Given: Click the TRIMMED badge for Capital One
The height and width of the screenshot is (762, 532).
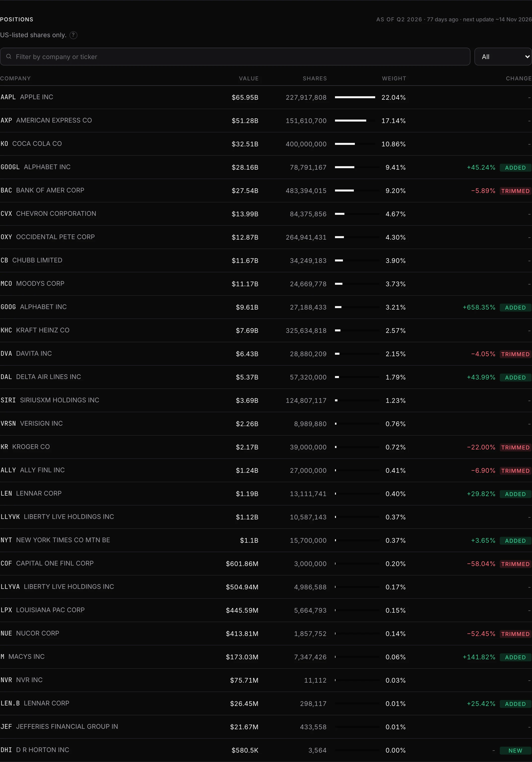Looking at the screenshot, I should pyautogui.click(x=515, y=564).
